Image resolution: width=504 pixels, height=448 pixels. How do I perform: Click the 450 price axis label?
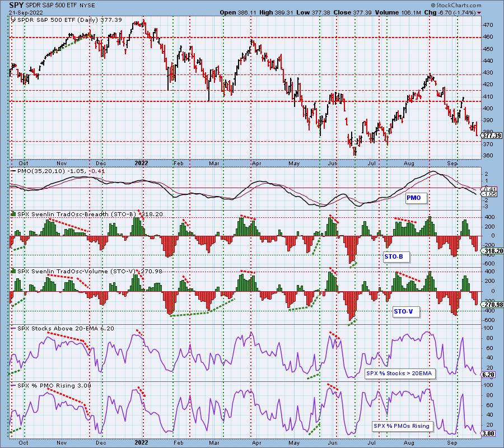pos(488,49)
